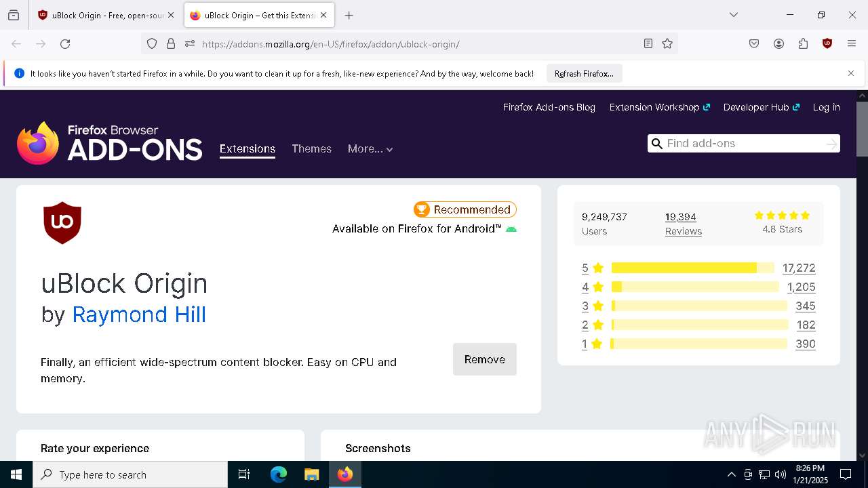Viewport: 868px width, 488px height.
Task: Save page to Pocket
Action: [754, 44]
